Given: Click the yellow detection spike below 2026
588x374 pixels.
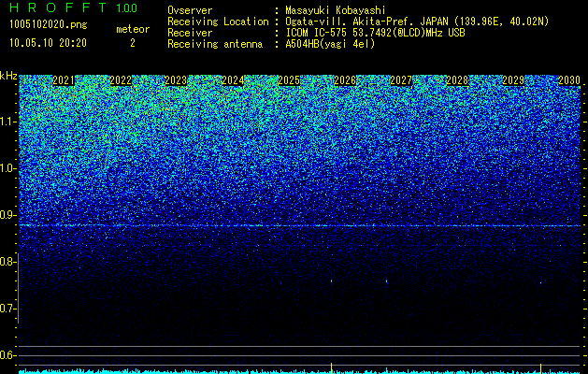Looking at the screenshot, I should click(x=332, y=367).
